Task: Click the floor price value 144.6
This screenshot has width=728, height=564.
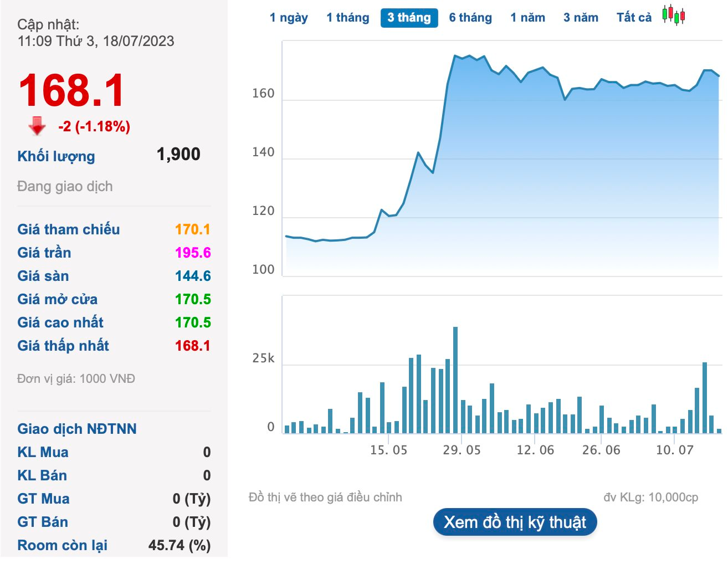Action: point(193,276)
